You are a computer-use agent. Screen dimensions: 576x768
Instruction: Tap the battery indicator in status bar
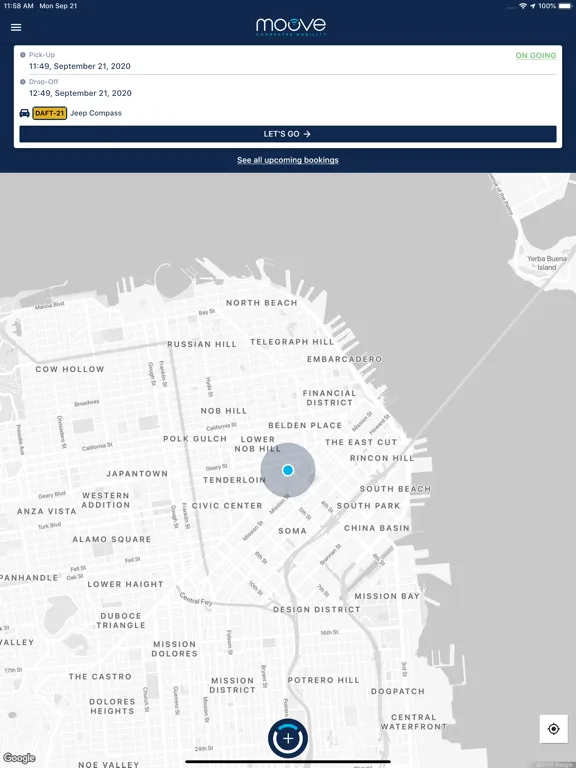point(565,6)
